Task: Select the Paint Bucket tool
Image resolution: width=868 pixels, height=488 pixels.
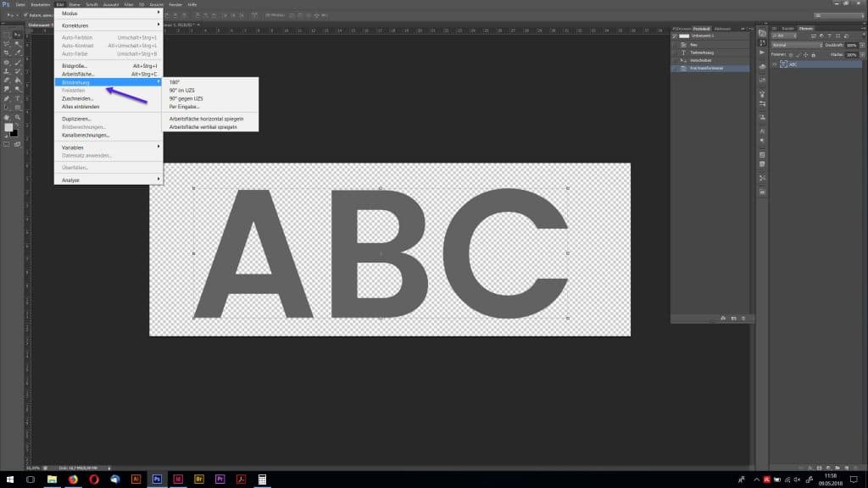Action: pos(17,80)
